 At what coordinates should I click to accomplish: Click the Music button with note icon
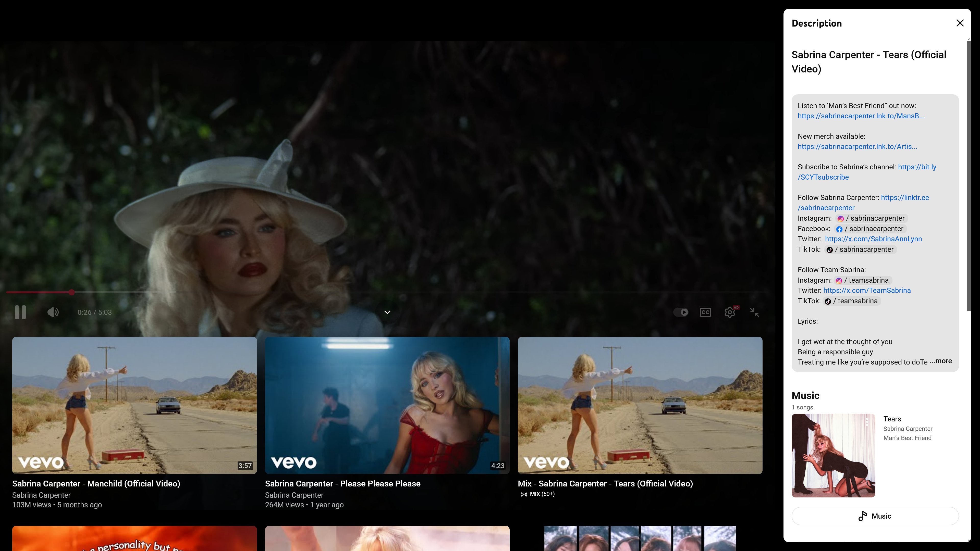pos(875,516)
